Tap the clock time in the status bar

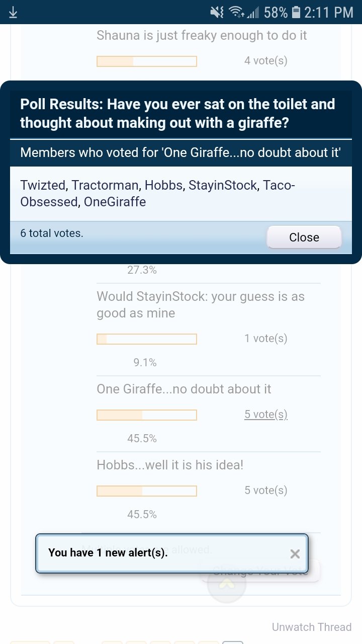pyautogui.click(x=329, y=13)
